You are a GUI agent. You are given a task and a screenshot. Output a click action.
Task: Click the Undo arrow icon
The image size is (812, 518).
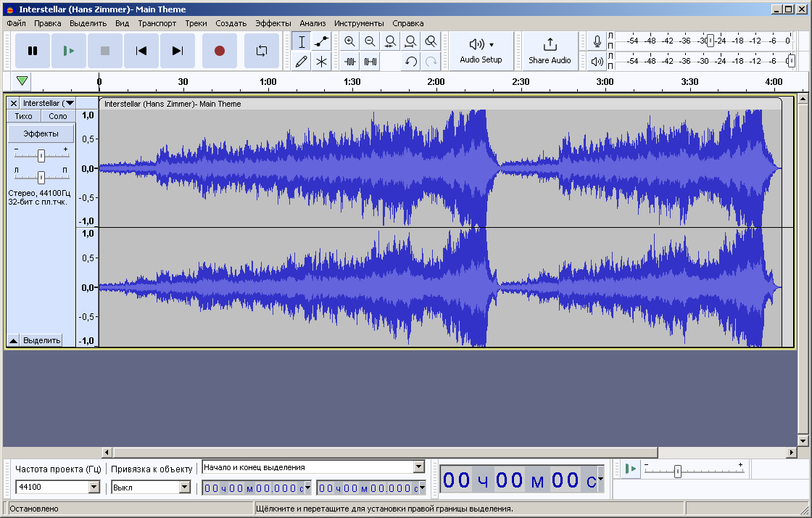point(410,61)
